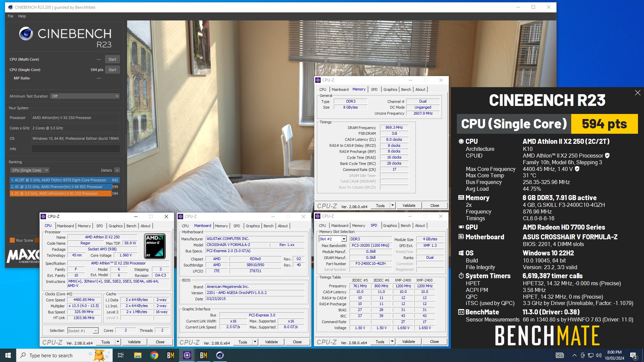This screenshot has width=644, height=362.
Task: Click the Cinebench logo sphere icon
Action: 26,34
